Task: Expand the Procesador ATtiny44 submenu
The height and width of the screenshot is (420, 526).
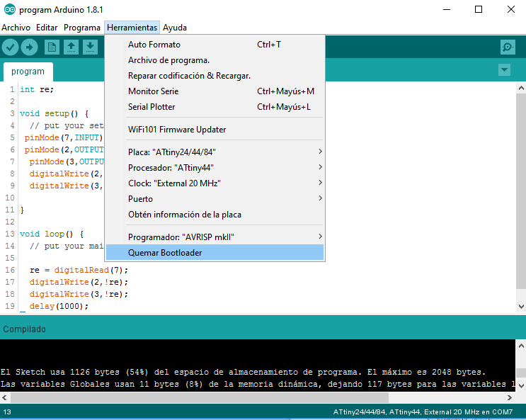Action: click(x=215, y=167)
